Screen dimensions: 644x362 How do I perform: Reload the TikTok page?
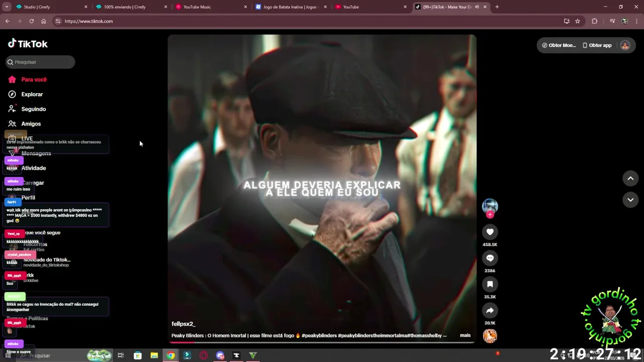pyautogui.click(x=31, y=21)
